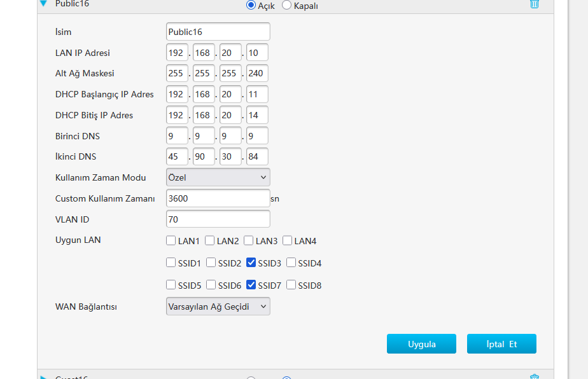Check the LAN4 checkbox
The image size is (588, 379).
pos(287,241)
